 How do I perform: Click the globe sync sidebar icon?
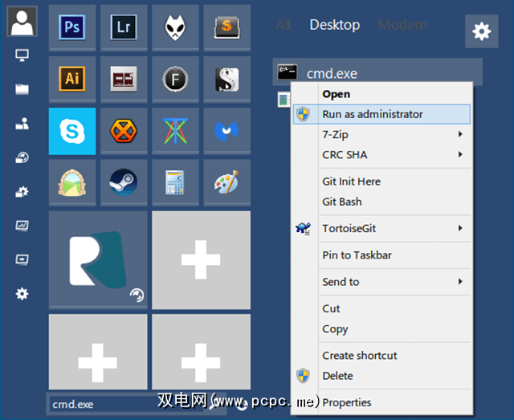point(22,157)
